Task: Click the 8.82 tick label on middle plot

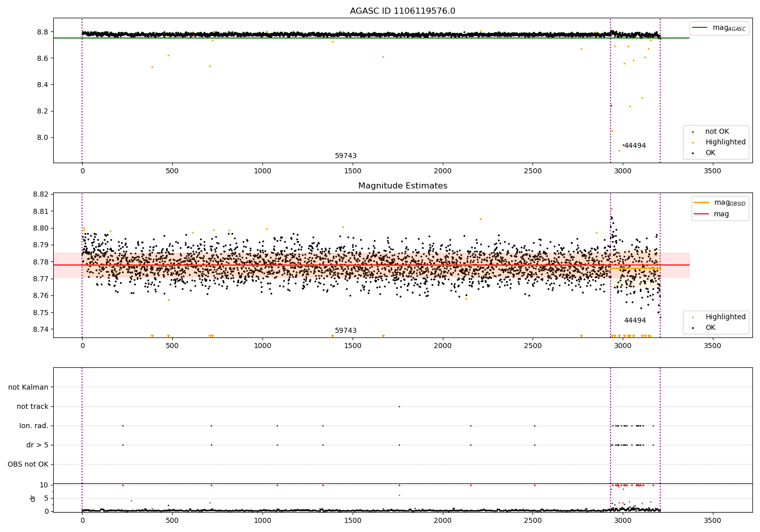Action: [41, 195]
